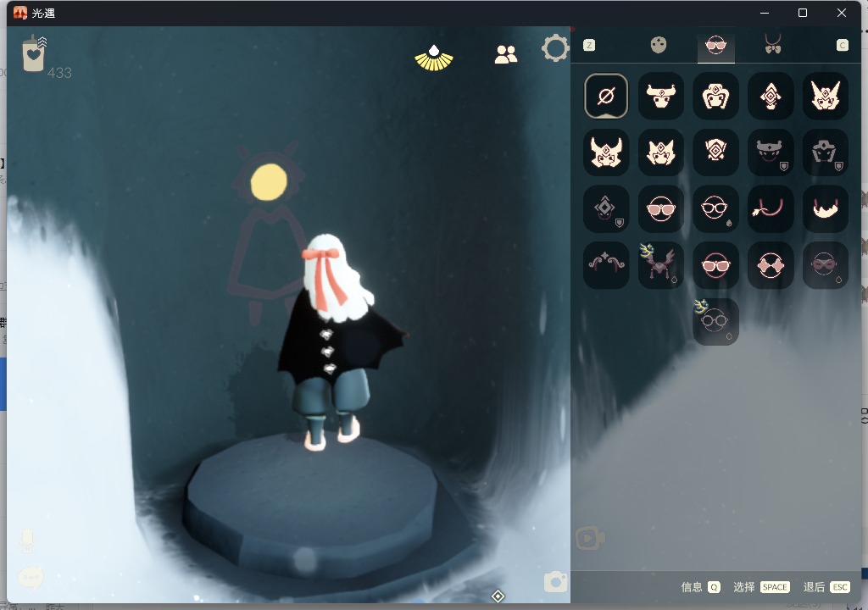
Task: Choose the star-shaped sunglasses icon
Action: (771, 265)
